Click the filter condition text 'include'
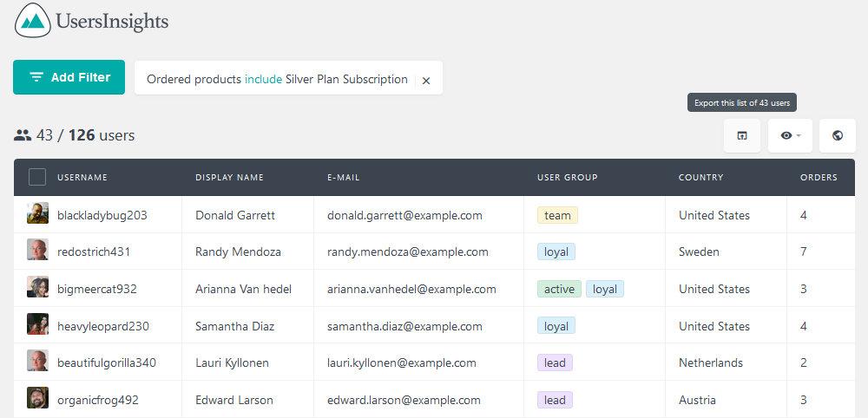Screen dimensions: 868x418 (x=264, y=79)
